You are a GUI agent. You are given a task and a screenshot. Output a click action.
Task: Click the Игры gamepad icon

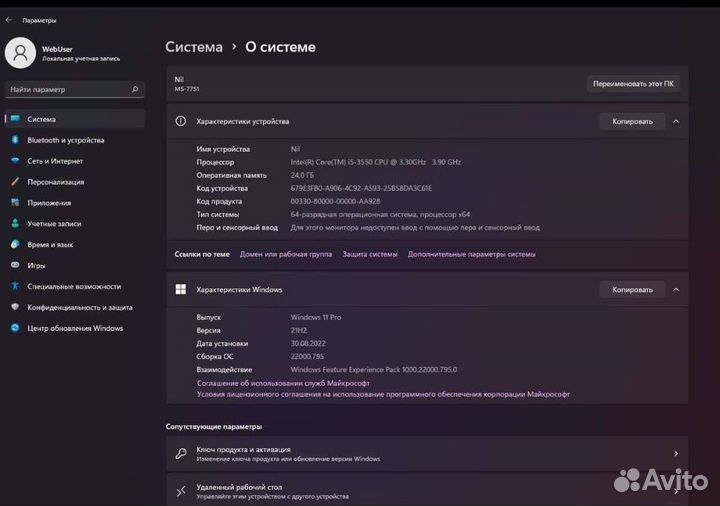[x=16, y=265]
